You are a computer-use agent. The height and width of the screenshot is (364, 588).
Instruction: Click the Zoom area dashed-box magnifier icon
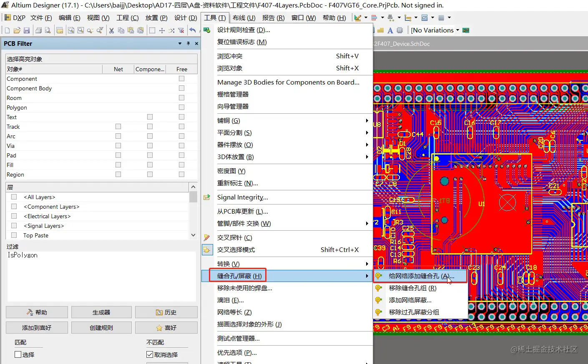pos(81,30)
